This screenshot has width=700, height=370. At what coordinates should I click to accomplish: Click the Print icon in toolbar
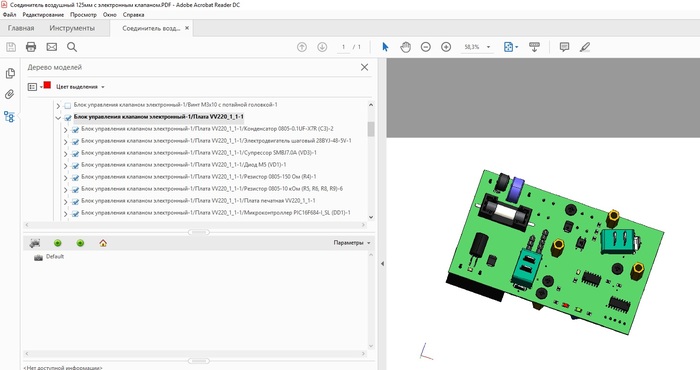(31, 47)
